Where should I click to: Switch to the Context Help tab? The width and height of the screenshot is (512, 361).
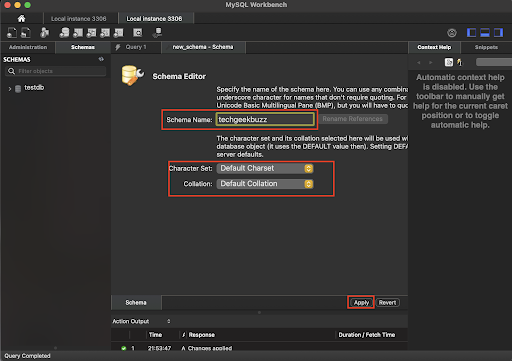tap(434, 47)
